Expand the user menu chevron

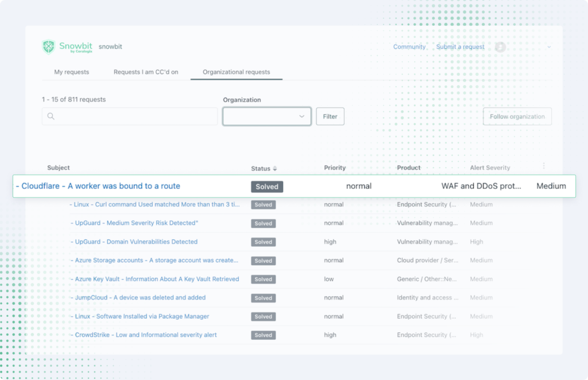coord(549,47)
